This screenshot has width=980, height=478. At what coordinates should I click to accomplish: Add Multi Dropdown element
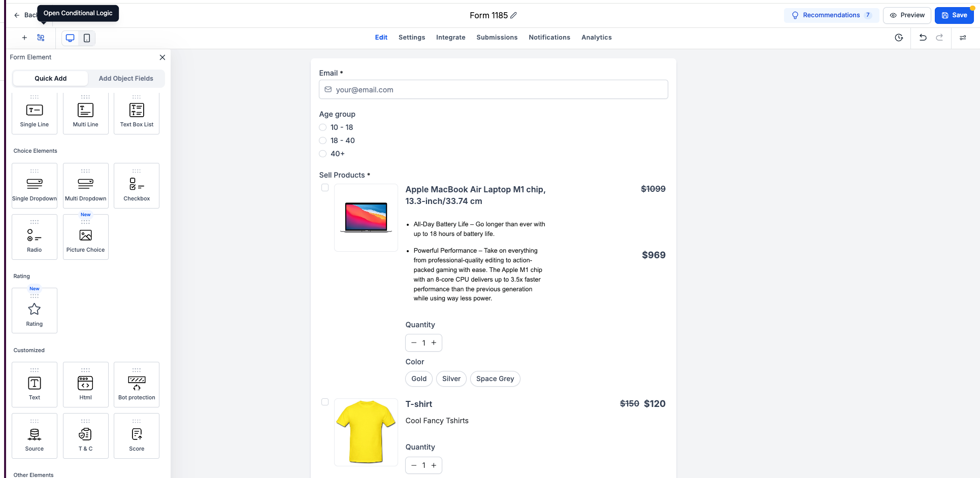point(86,186)
